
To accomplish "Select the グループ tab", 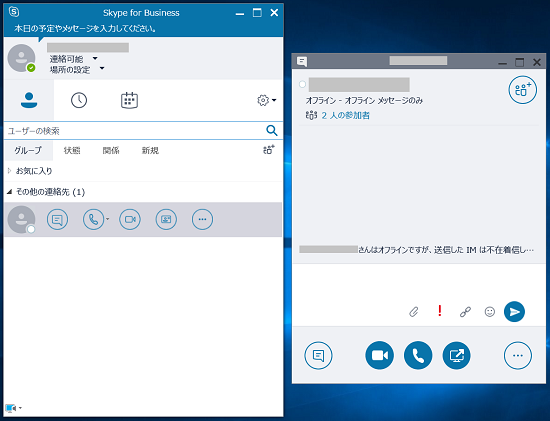I will point(28,150).
